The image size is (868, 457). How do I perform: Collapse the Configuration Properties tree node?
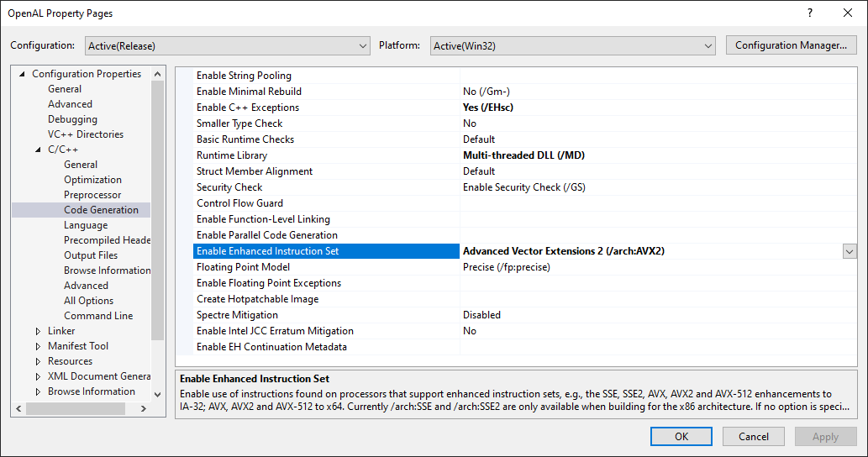22,74
